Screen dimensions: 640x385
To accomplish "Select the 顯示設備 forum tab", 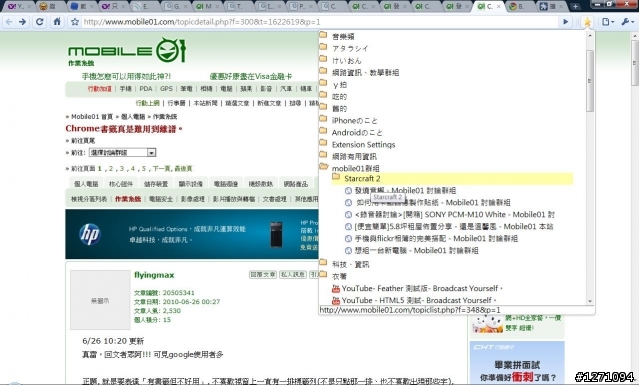I will 191,184.
